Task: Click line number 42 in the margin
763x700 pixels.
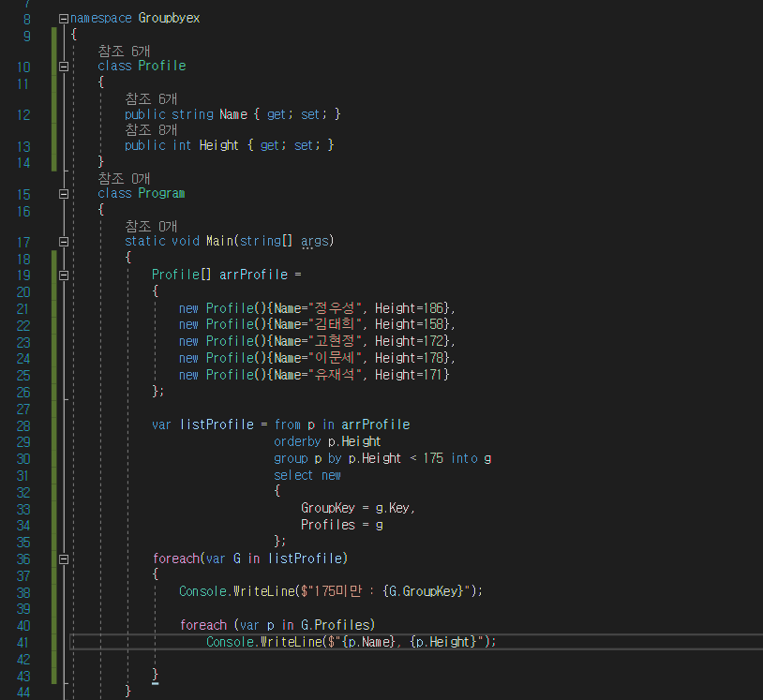Action: click(x=23, y=660)
